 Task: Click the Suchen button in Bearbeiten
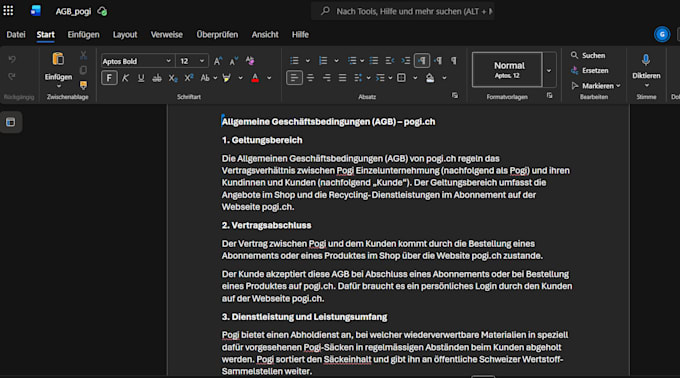588,55
